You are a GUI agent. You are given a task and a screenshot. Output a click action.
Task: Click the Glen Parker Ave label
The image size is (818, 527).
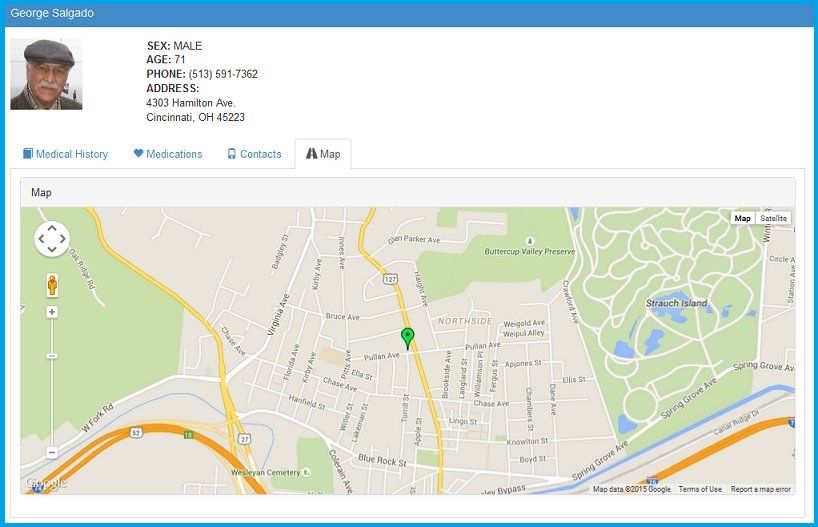pos(414,239)
